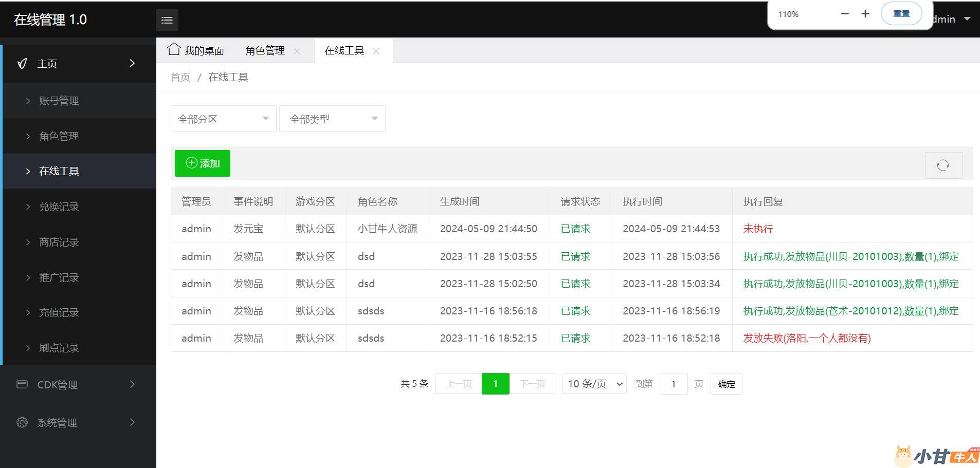Click the home icon on 我的桌面 tab

coord(174,49)
